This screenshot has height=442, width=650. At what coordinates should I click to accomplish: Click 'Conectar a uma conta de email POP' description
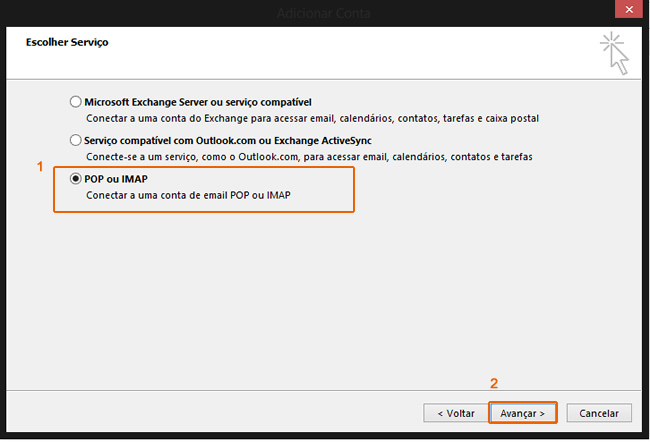pos(188,195)
